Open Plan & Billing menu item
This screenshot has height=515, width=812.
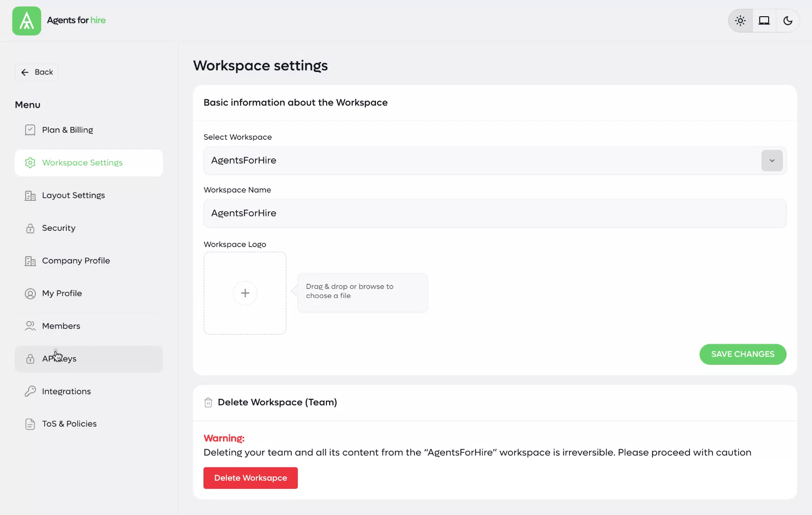pos(89,130)
